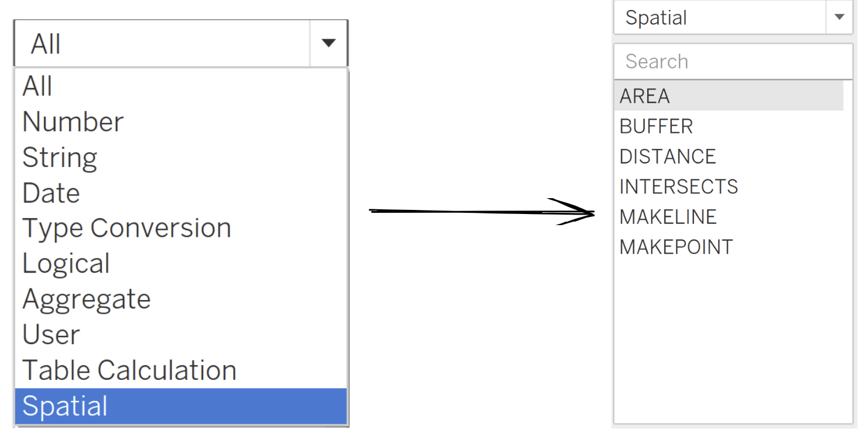Viewport: 868px width, 445px height.
Task: Select the MAKELINE function
Action: click(668, 217)
